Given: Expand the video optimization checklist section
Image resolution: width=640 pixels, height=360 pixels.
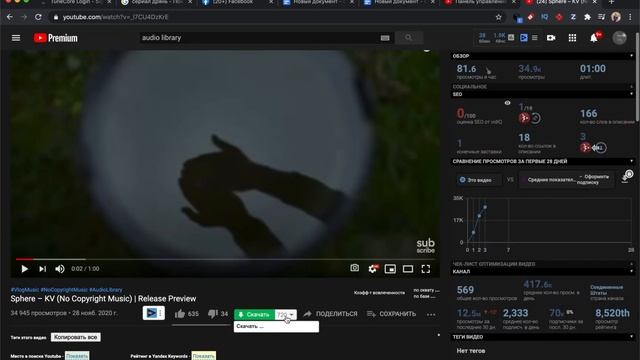Looking at the screenshot, I should [x=631, y=264].
